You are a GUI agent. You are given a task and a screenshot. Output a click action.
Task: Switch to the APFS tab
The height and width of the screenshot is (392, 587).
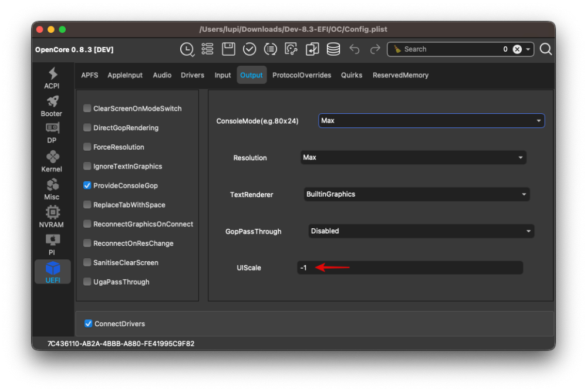coord(89,75)
